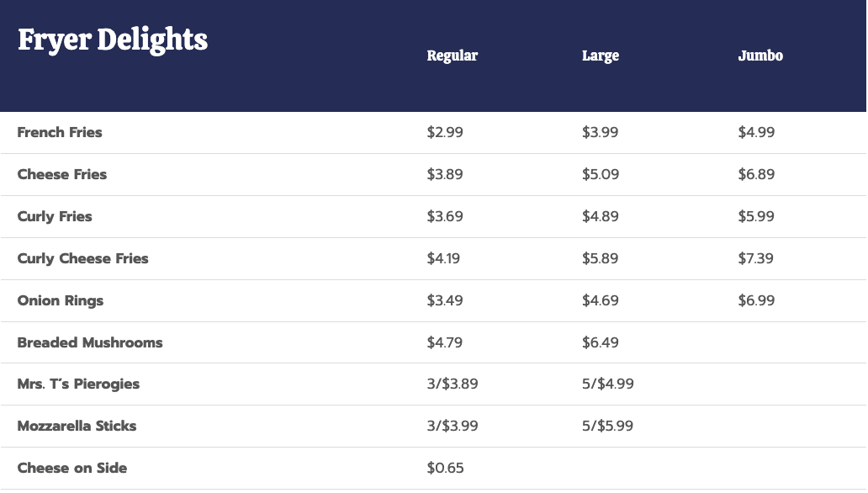Screen dimensions: 868x493
Task: Click Breaded Mushrooms Large price $6.49
Action: tap(600, 342)
